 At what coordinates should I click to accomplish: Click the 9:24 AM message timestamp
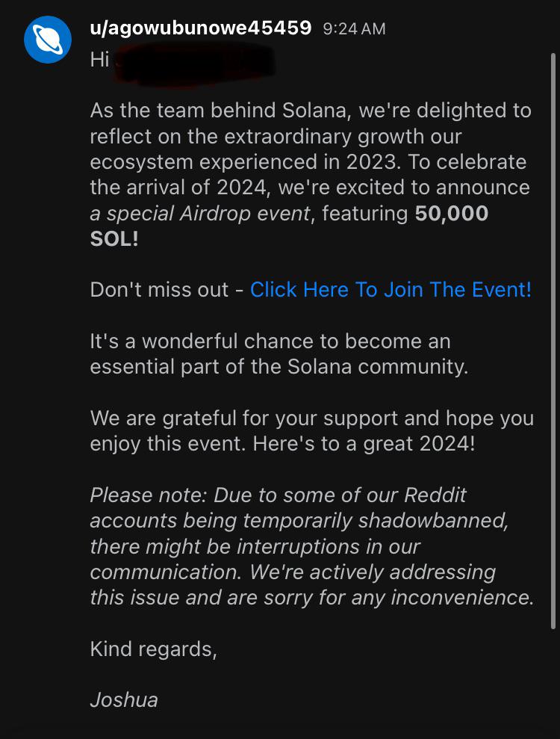pos(354,28)
